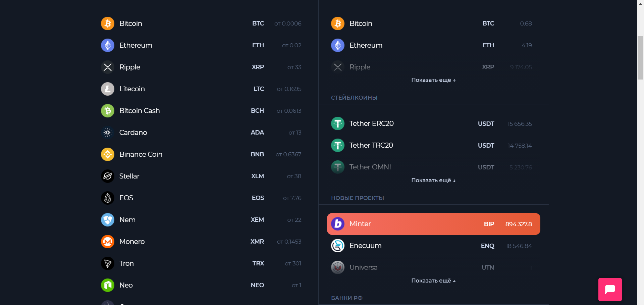
Task: Click the Tron coin icon
Action: click(108, 263)
